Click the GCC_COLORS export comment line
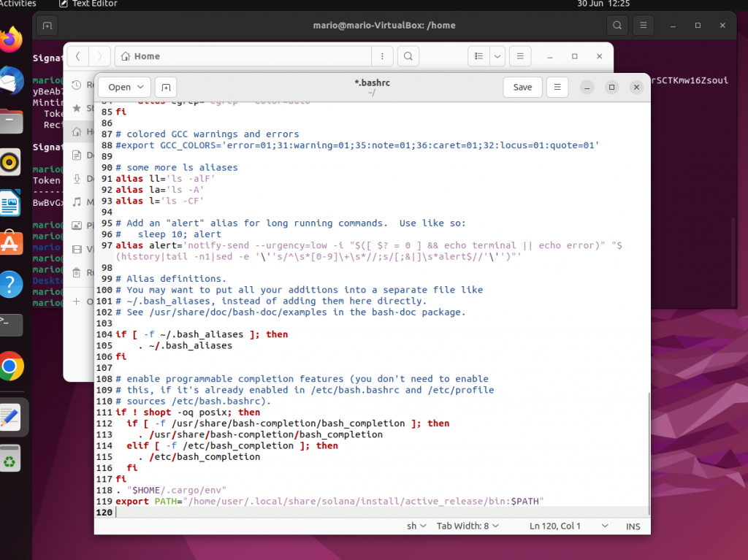 click(357, 145)
